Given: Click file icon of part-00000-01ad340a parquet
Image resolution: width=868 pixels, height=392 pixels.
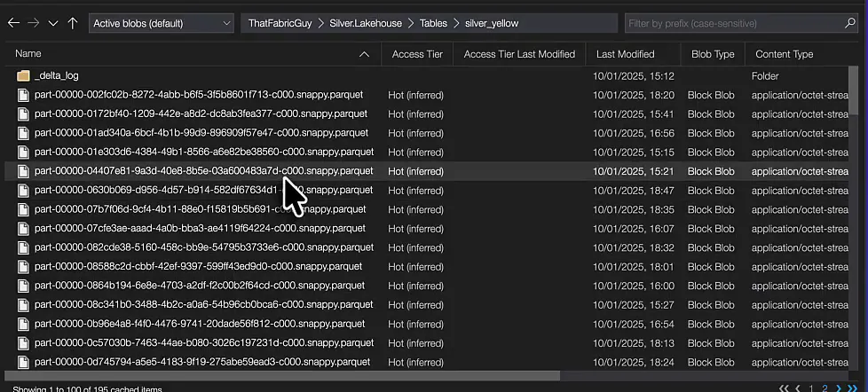Looking at the screenshot, I should (23, 133).
